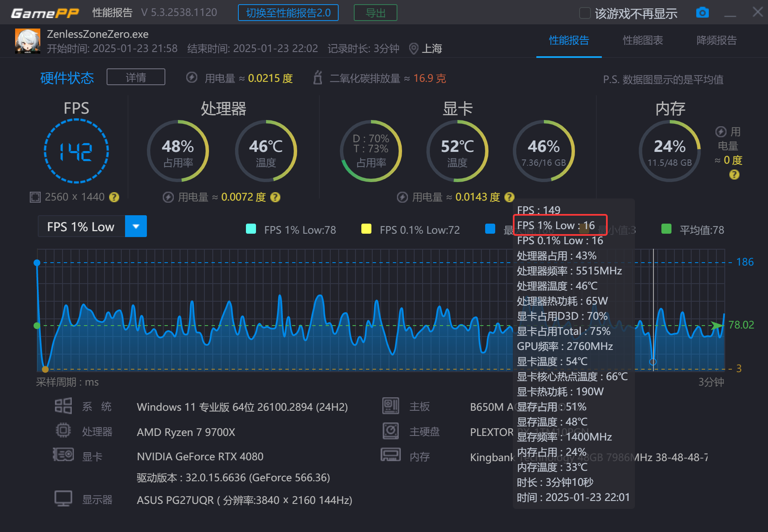Click the GamePP logo
The image size is (768, 532).
(45, 12)
